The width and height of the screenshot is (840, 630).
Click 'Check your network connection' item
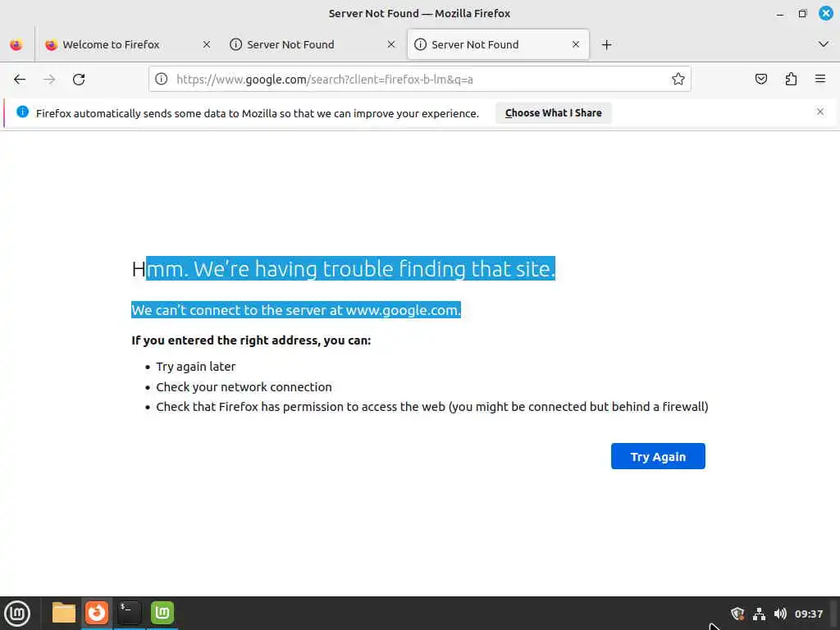[x=244, y=387]
